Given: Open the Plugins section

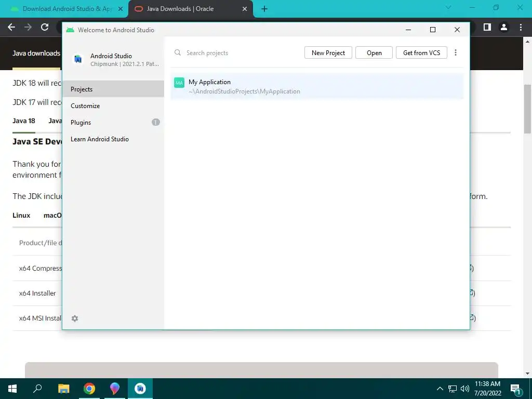Looking at the screenshot, I should tap(113, 123).
